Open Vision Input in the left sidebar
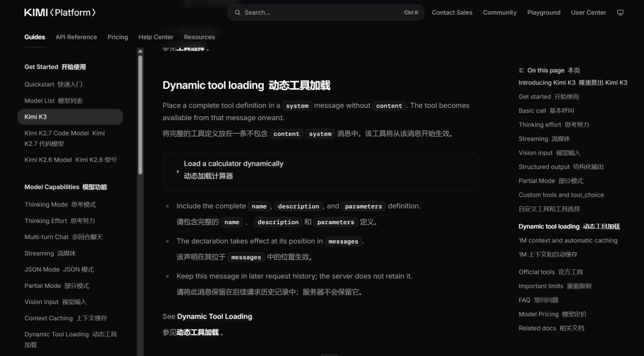 pos(55,302)
